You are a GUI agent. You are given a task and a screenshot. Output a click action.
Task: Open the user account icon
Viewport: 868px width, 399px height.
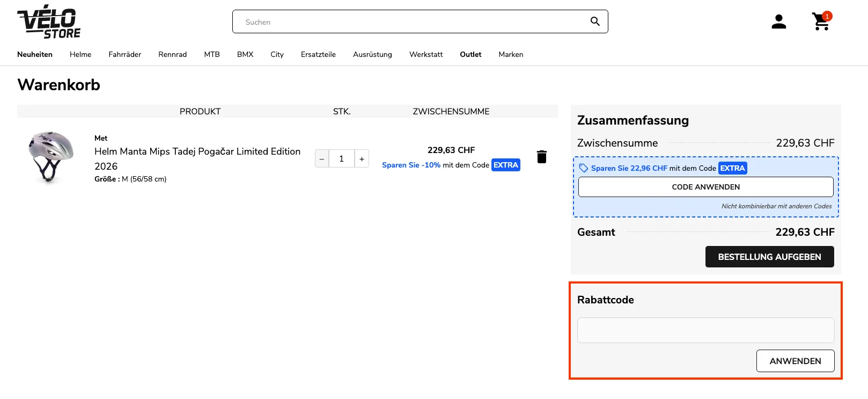click(x=778, y=22)
